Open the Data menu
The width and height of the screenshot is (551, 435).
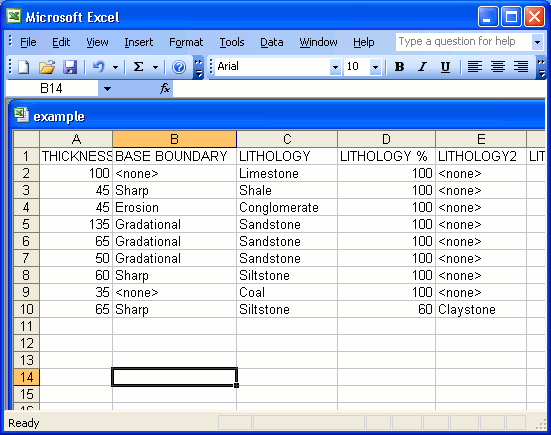pyautogui.click(x=272, y=42)
